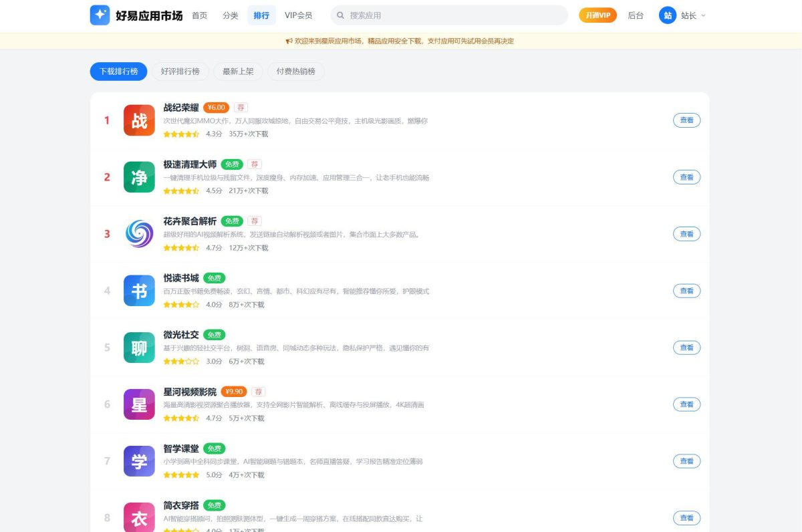802x532 pixels.
Task: Click the 好易应用市场 star logo icon
Action: [100, 15]
